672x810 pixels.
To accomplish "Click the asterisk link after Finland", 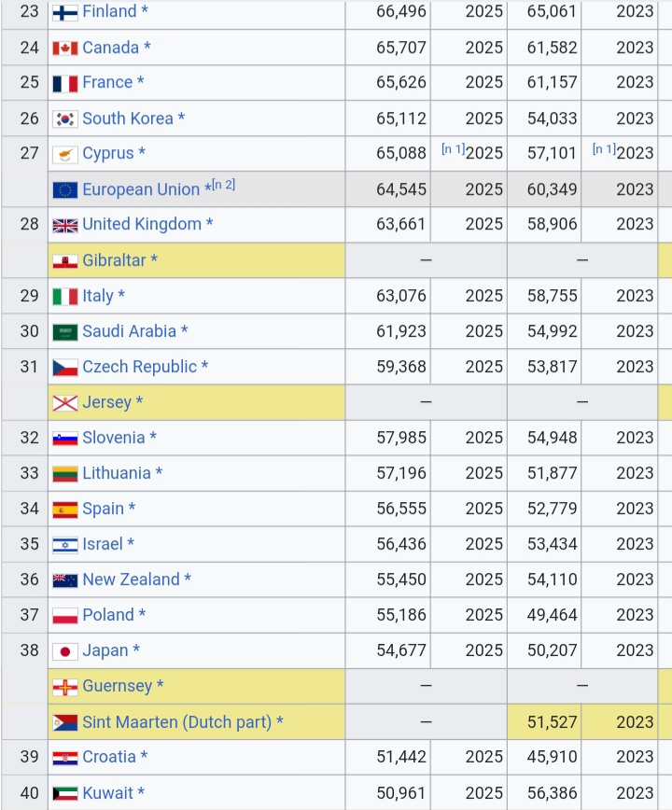I will tap(145, 10).
